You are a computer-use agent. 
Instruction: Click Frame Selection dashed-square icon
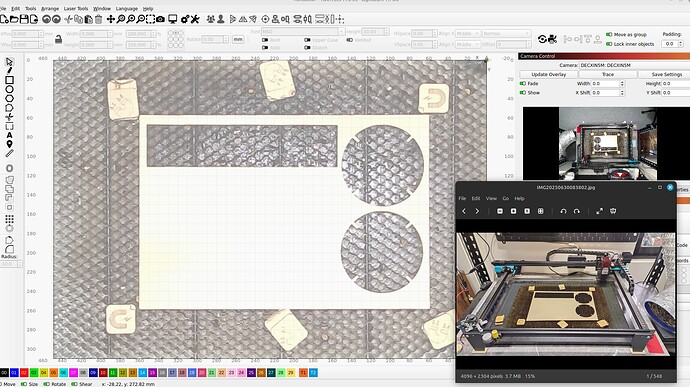pos(150,19)
